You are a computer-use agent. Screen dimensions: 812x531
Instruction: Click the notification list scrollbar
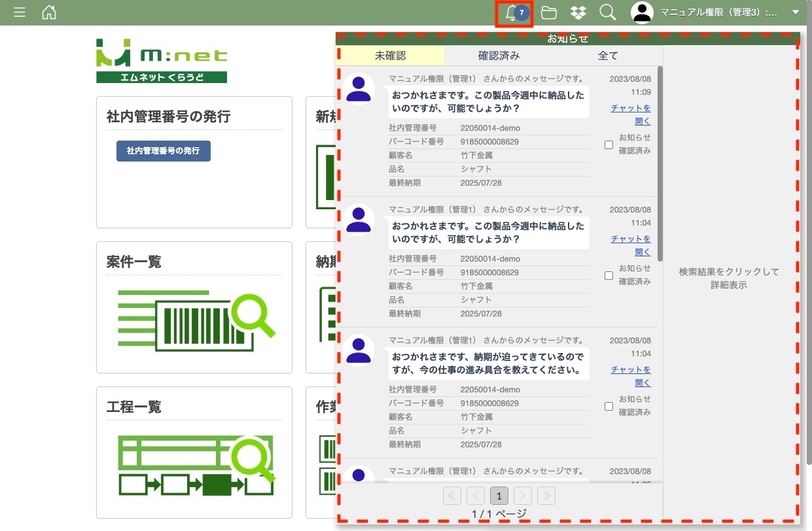[660, 163]
